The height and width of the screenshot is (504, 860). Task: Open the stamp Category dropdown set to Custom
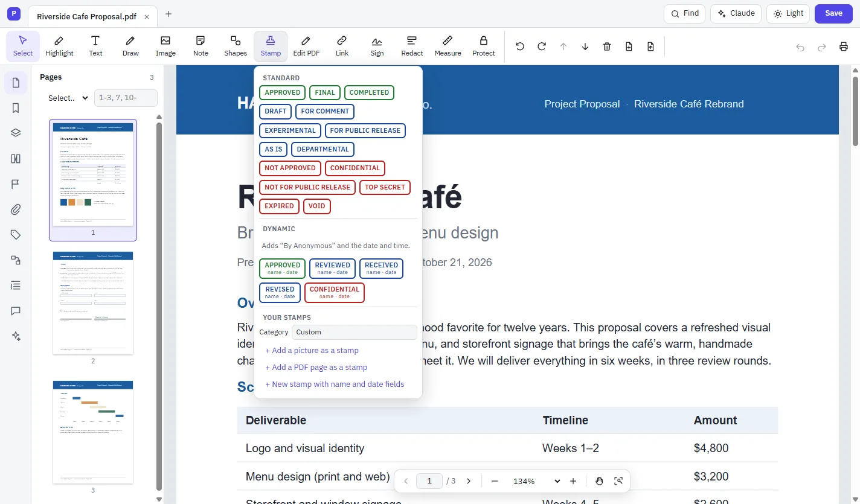point(355,332)
